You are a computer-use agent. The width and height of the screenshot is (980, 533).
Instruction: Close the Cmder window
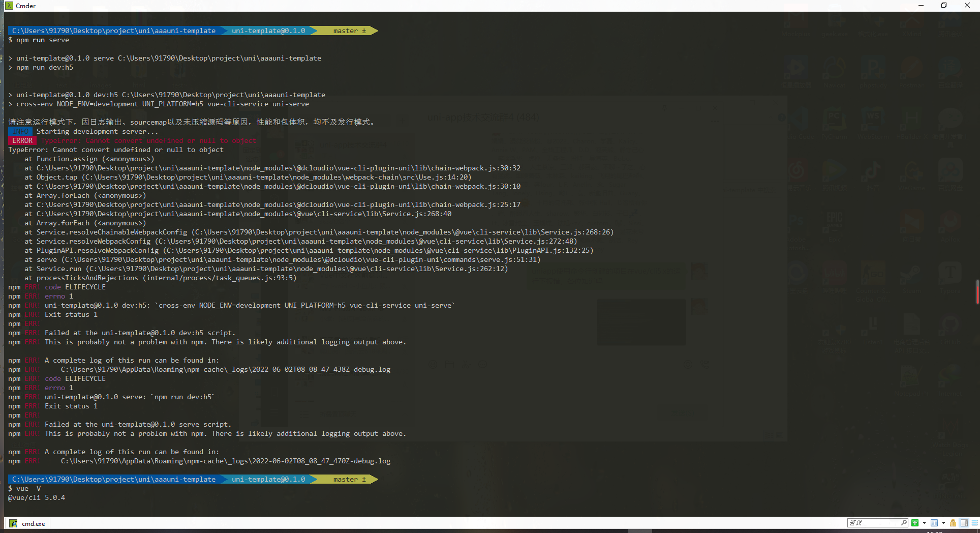pos(967,6)
